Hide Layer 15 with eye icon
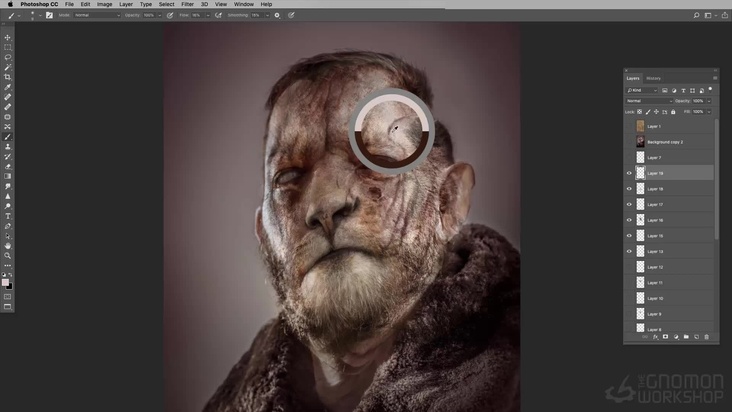Screen dimensions: 732x412 pos(629,236)
